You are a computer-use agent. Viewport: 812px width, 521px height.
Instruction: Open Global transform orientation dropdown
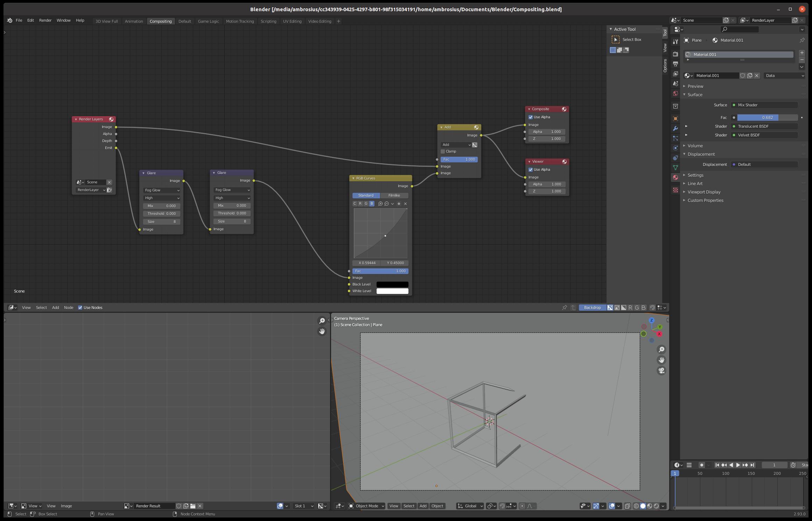pyautogui.click(x=470, y=506)
